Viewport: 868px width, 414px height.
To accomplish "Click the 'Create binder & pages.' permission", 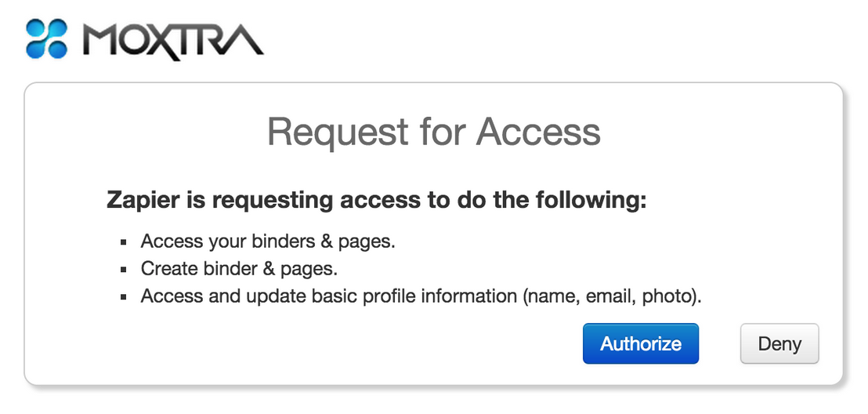I will tap(239, 269).
